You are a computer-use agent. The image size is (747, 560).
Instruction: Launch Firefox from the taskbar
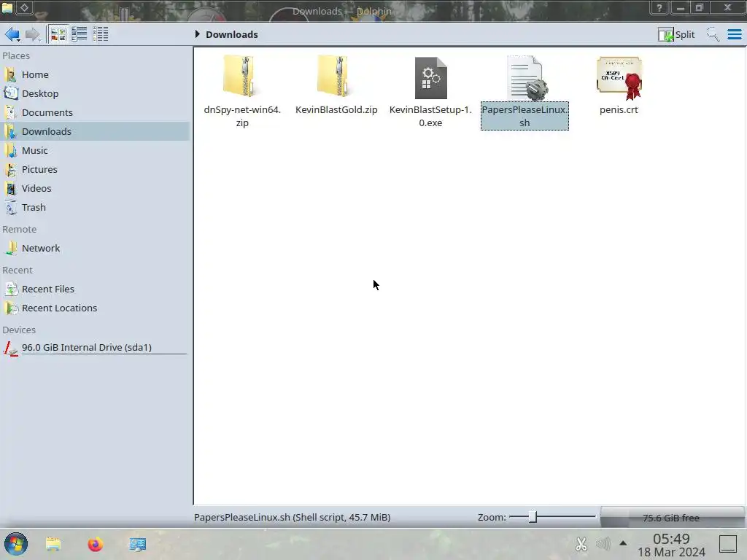[96, 544]
